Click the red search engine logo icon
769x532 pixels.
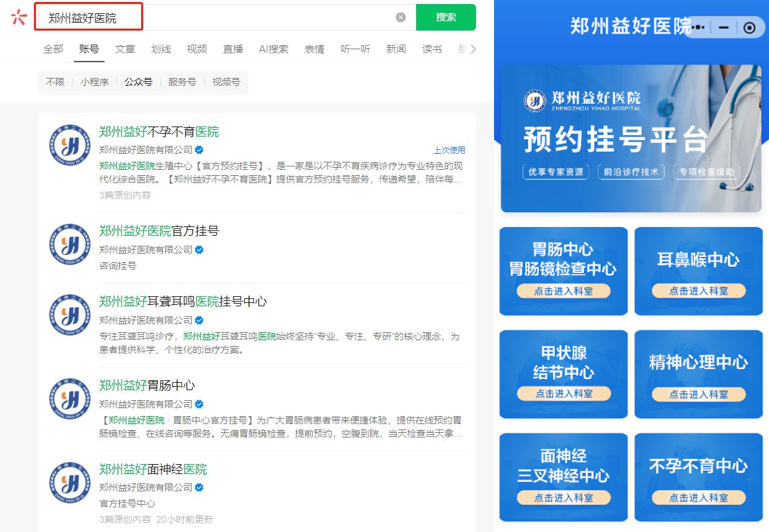[18, 18]
